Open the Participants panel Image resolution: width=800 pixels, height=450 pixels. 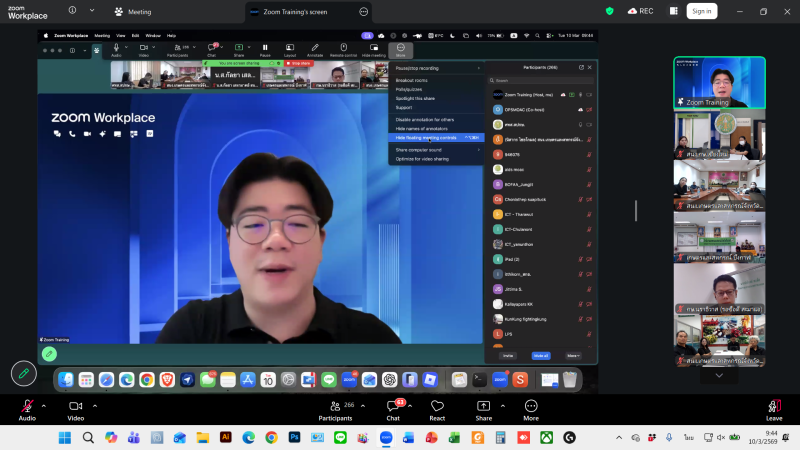(x=334, y=408)
